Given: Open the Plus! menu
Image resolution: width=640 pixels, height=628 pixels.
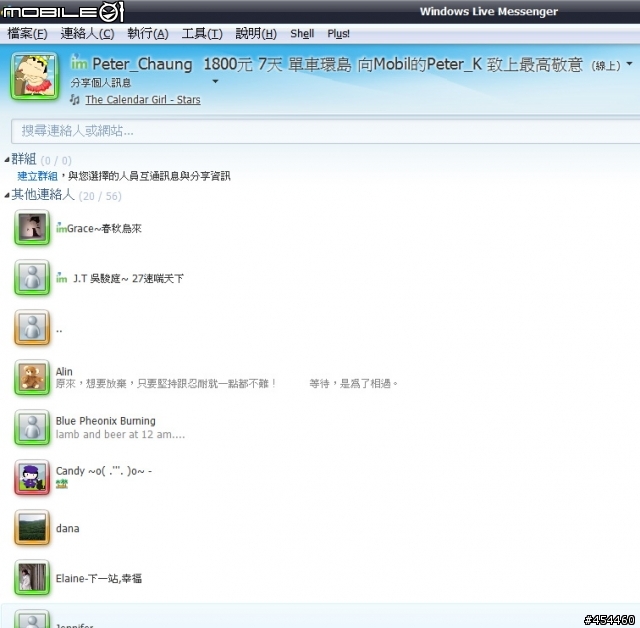Looking at the screenshot, I should tap(338, 33).
